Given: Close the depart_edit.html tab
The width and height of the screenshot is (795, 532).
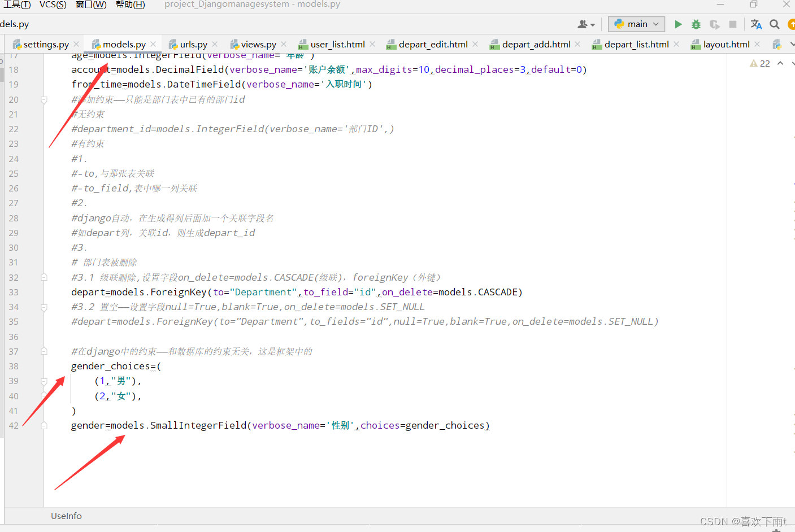Looking at the screenshot, I should (x=475, y=44).
